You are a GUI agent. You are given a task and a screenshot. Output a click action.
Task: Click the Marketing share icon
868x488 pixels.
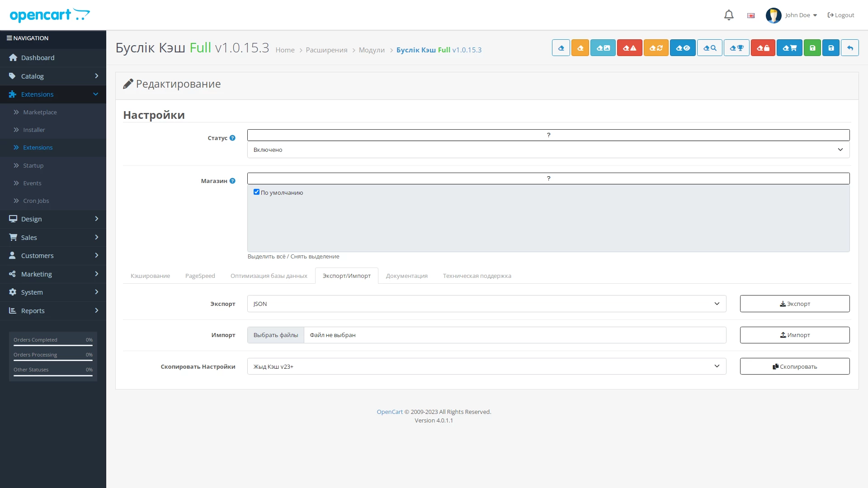12,274
